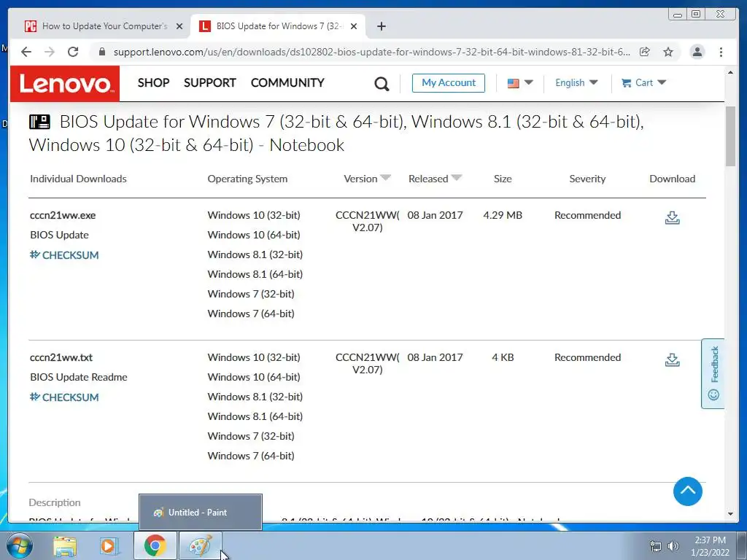Click the 'Individual Downloads' column header
Viewport: 747px width, 560px height.
(78, 179)
